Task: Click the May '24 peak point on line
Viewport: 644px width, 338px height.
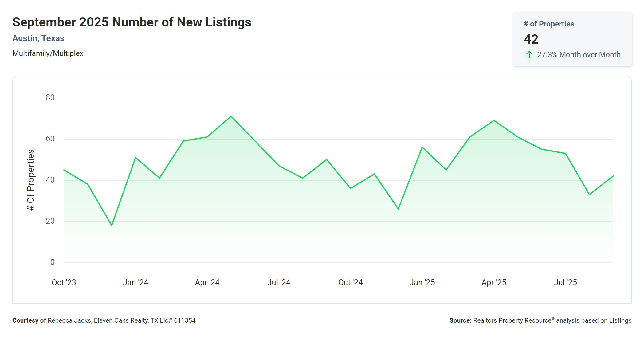Action: click(231, 116)
